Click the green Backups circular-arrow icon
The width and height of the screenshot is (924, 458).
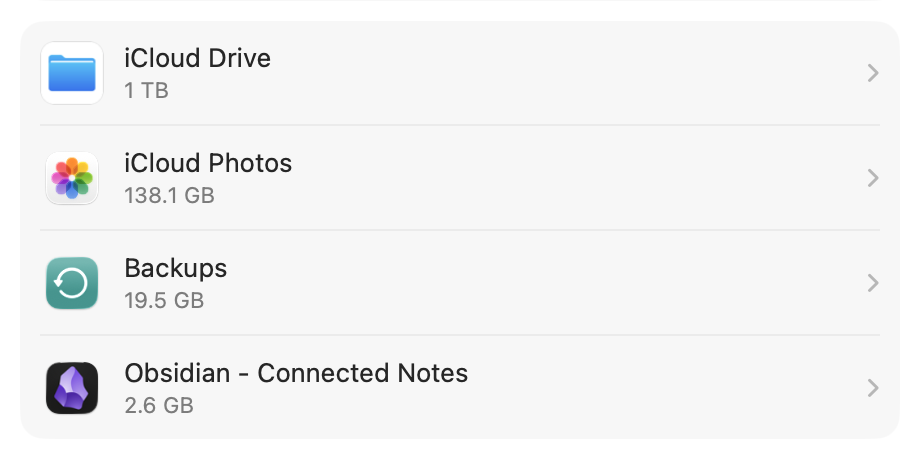point(72,283)
